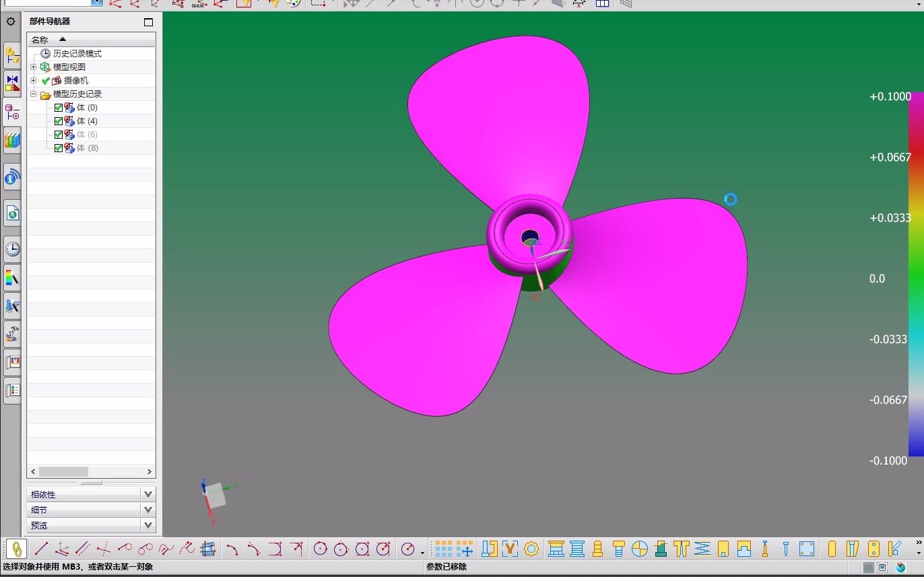Open the Constraint Navigator sidebar tab
The height and width of the screenshot is (577, 924).
tap(12, 83)
